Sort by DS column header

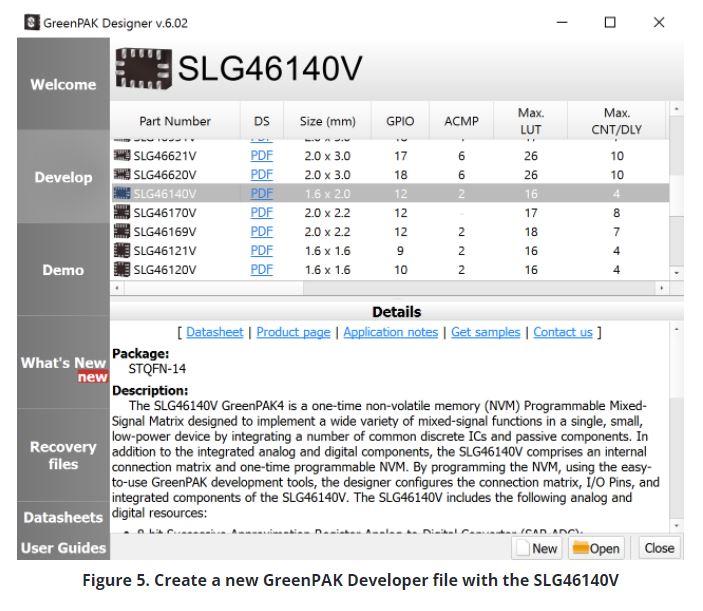click(262, 121)
